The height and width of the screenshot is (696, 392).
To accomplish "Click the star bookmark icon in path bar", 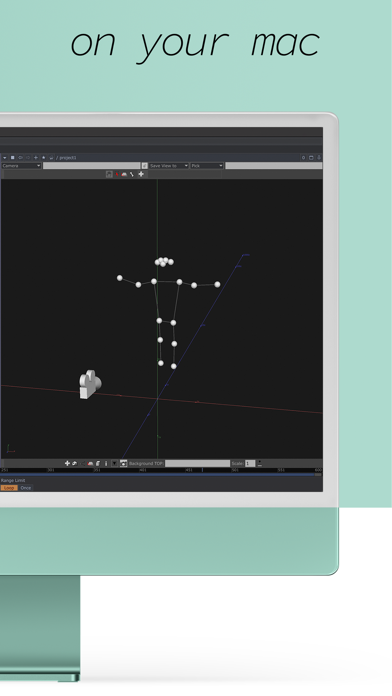I will coord(44,158).
